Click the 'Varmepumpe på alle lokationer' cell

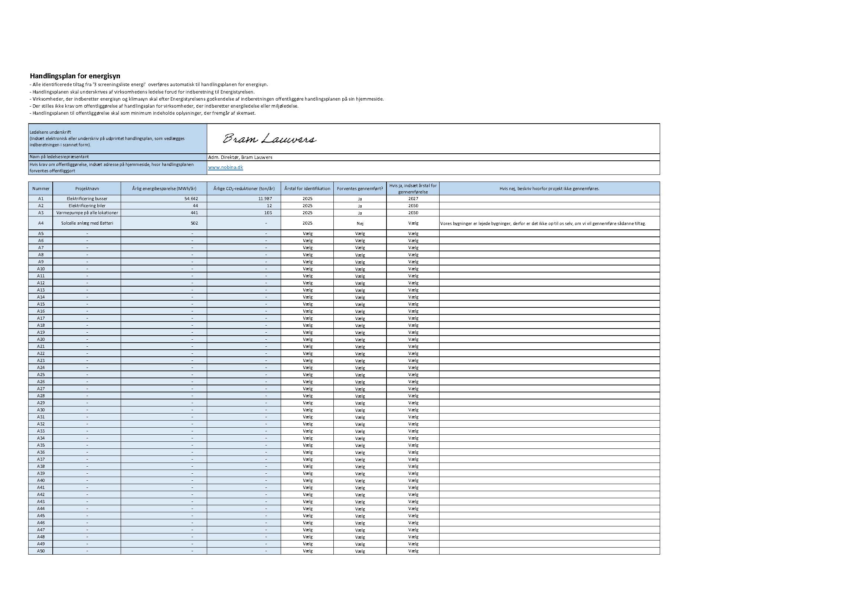[87, 213]
